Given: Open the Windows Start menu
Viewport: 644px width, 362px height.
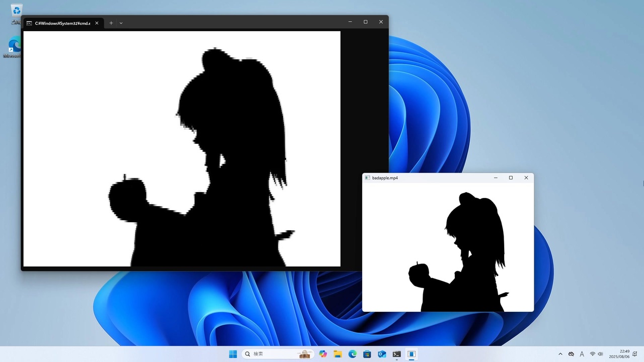Looking at the screenshot, I should click(233, 354).
